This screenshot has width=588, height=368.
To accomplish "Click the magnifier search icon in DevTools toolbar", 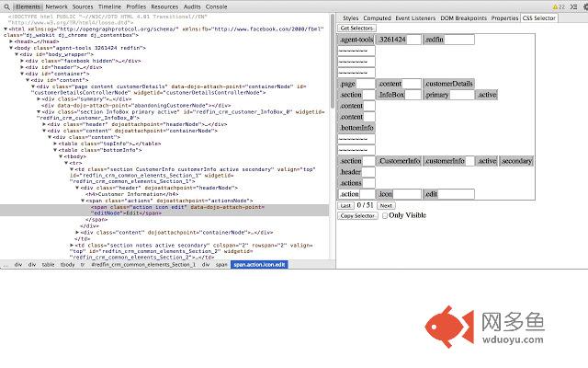I will [x=6, y=6].
